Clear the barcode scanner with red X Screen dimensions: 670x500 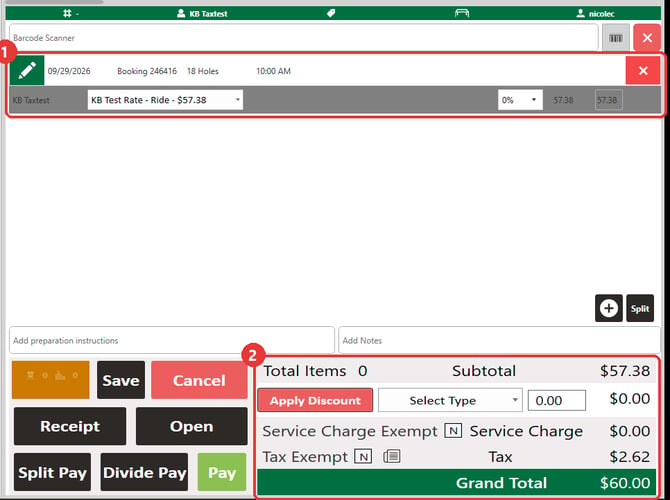(647, 38)
